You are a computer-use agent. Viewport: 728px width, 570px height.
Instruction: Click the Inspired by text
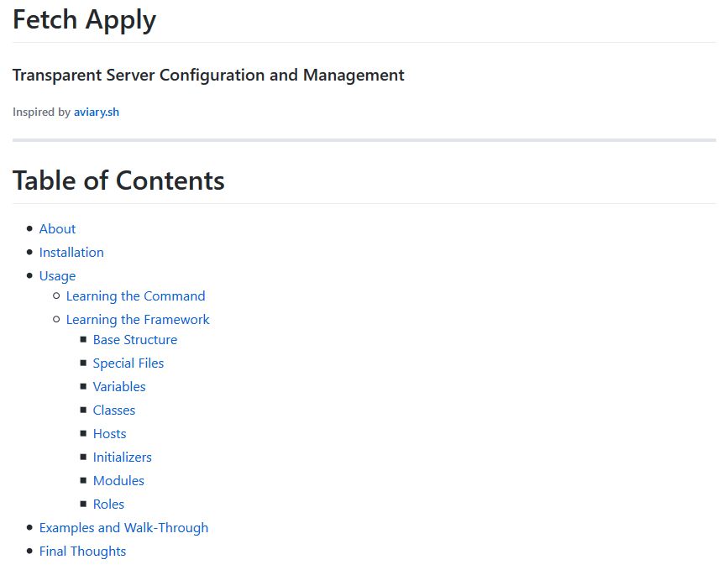(x=38, y=112)
